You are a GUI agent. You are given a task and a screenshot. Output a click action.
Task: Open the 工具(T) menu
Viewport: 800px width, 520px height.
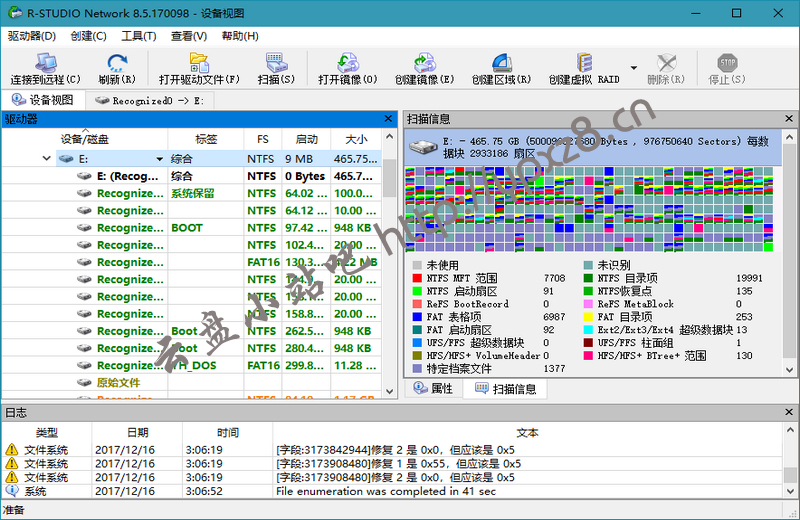tap(139, 36)
